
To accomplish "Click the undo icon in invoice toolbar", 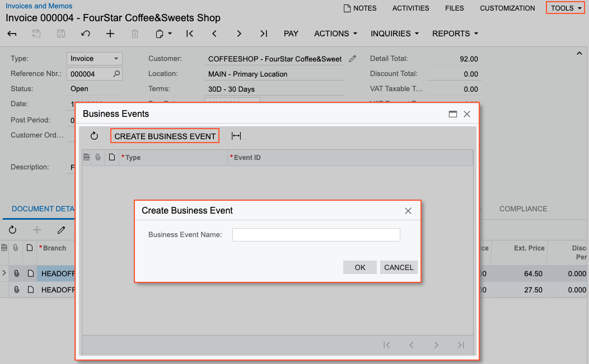I will [x=86, y=34].
